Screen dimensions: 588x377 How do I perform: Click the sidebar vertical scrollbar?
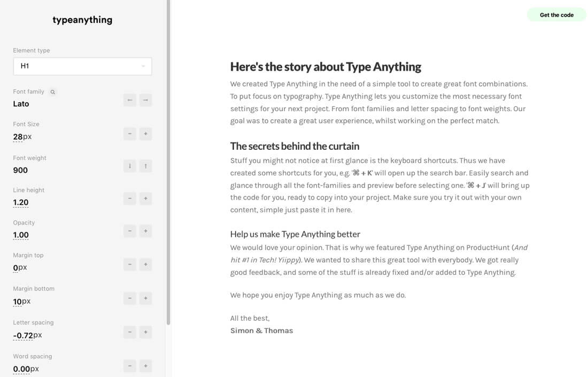168,160
